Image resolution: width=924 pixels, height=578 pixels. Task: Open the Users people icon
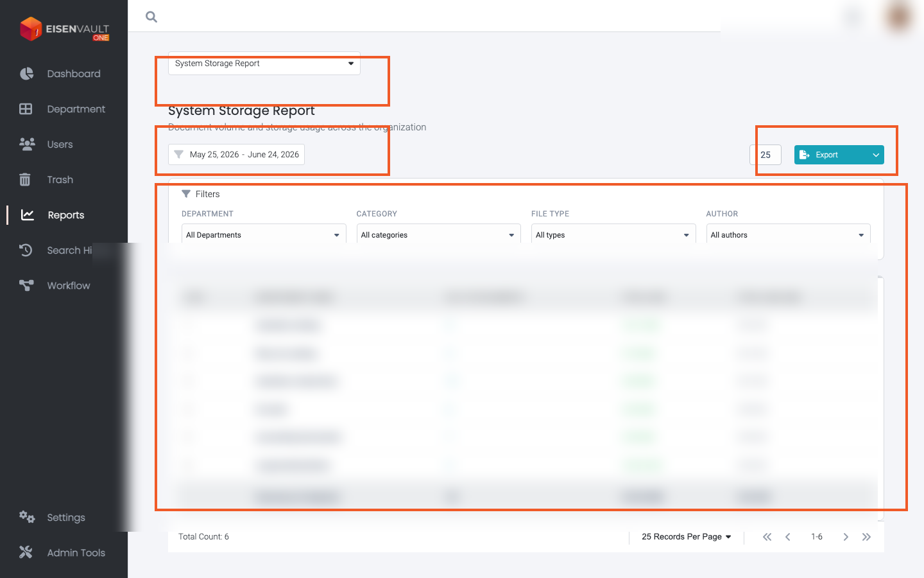pos(26,144)
